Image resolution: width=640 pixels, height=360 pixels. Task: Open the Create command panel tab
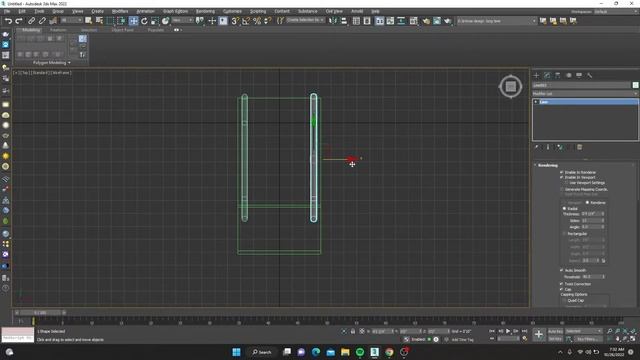tap(536, 76)
